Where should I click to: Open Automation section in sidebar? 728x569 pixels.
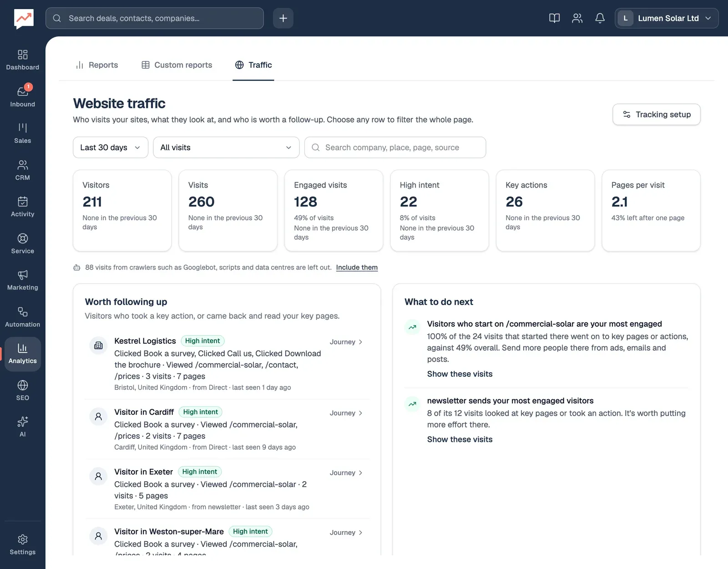(x=22, y=317)
